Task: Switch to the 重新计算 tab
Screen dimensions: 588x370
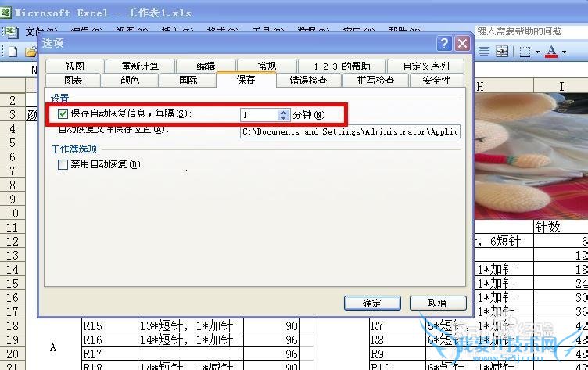Action: coord(140,66)
